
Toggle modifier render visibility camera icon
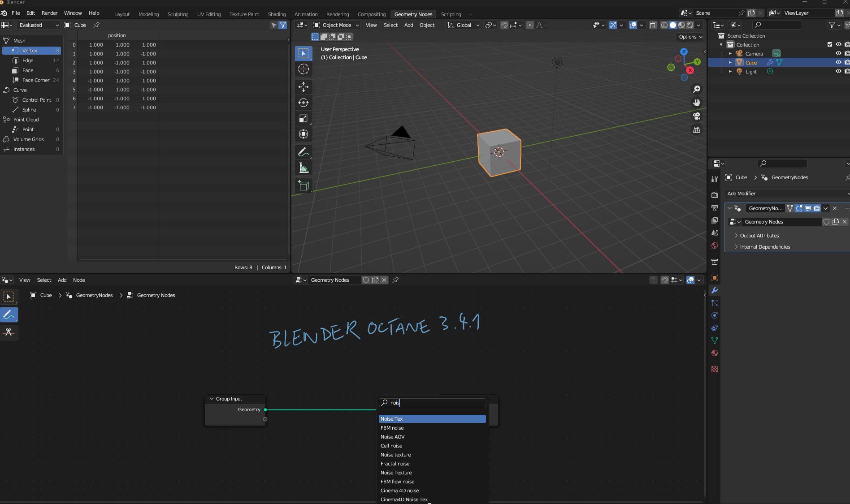pos(816,208)
